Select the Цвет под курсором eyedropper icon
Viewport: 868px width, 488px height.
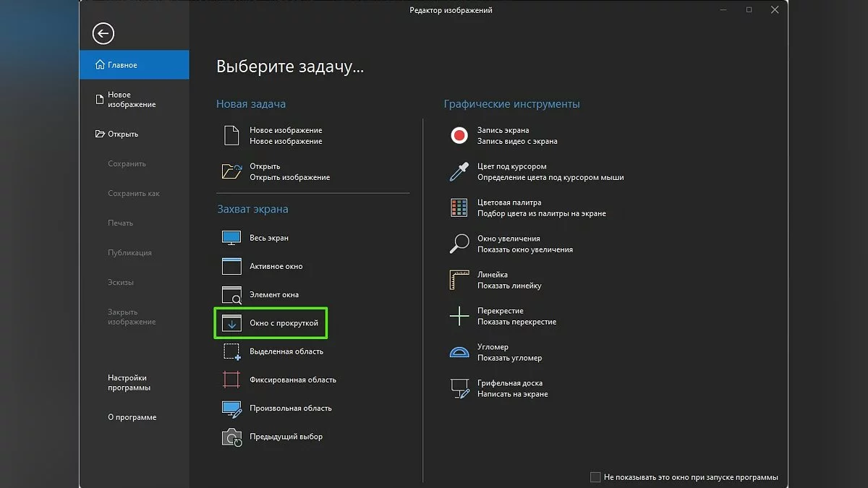pyautogui.click(x=459, y=171)
